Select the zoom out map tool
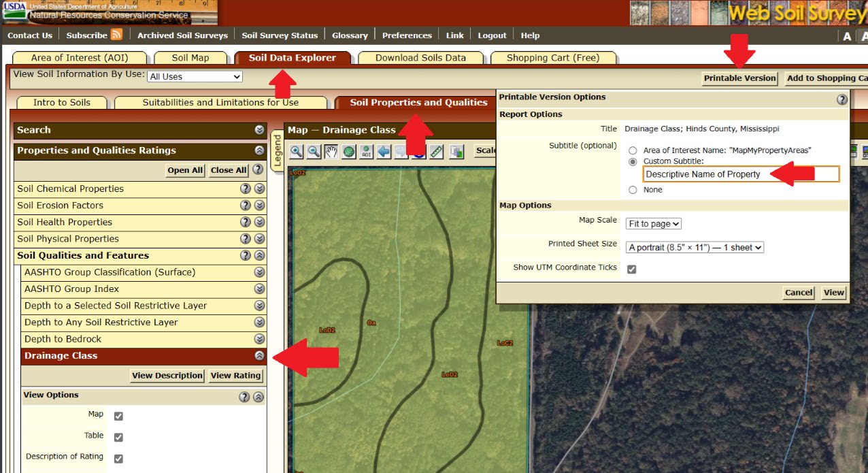 coord(314,151)
